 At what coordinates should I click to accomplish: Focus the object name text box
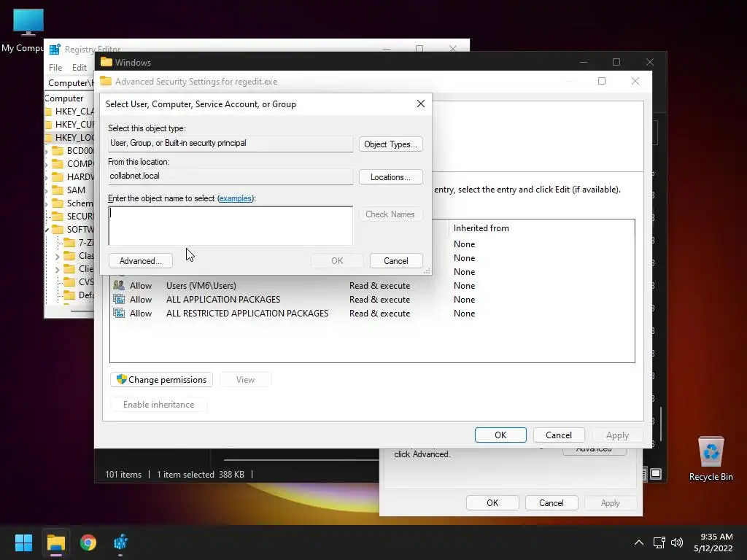coord(231,226)
